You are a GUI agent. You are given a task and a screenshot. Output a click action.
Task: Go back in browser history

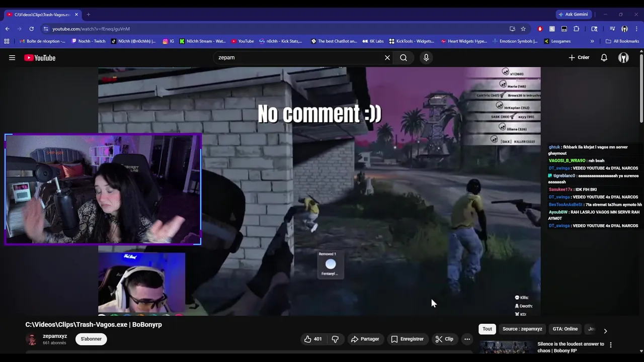[7, 29]
